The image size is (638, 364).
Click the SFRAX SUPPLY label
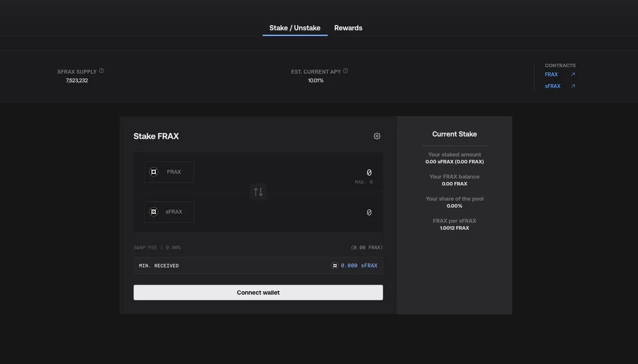[77, 71]
